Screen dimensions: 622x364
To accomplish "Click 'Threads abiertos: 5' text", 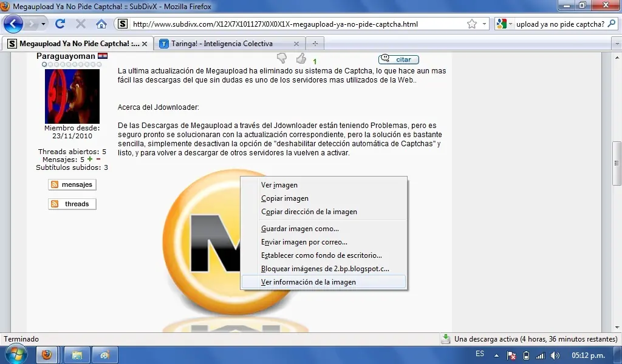I will [x=72, y=152].
